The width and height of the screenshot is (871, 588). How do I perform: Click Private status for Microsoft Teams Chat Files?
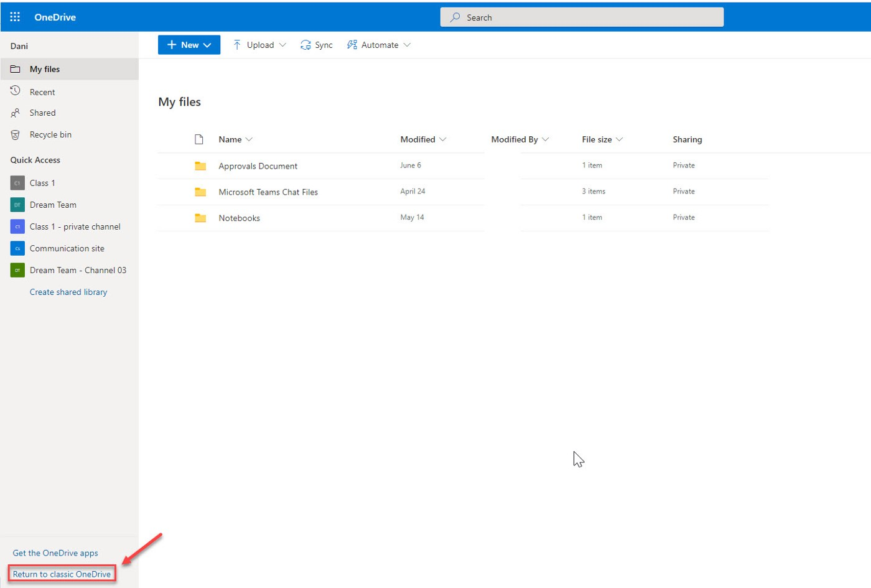coord(684,192)
